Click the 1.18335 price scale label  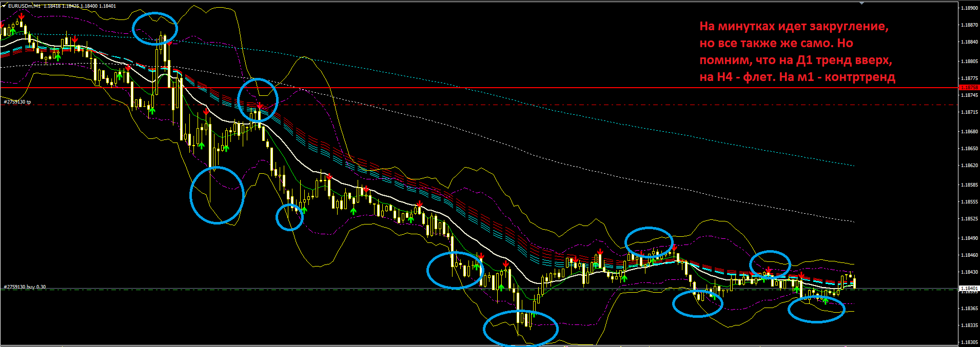coord(969,325)
